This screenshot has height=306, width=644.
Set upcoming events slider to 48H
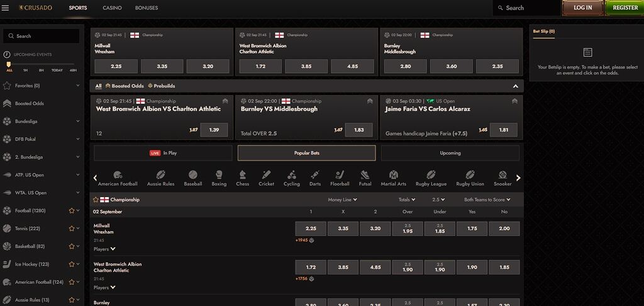click(73, 71)
